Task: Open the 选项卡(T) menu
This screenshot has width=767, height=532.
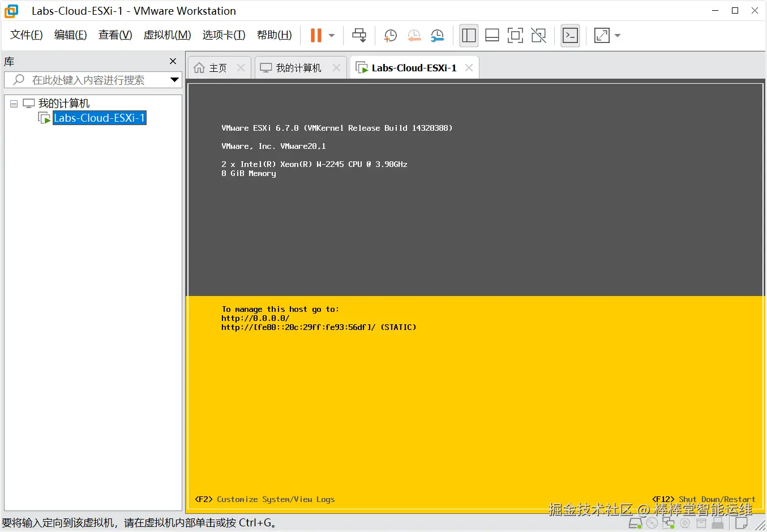Action: [x=224, y=35]
